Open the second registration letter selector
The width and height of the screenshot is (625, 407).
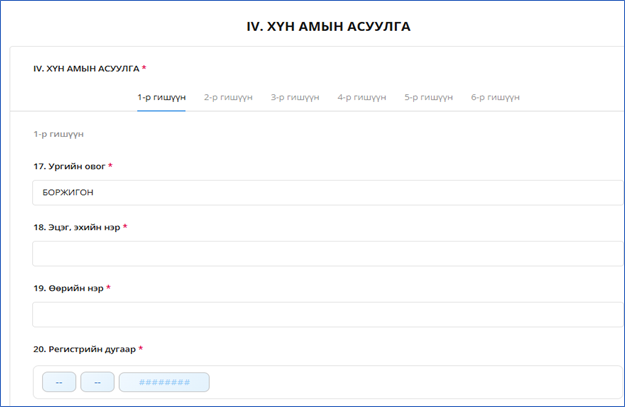point(97,382)
